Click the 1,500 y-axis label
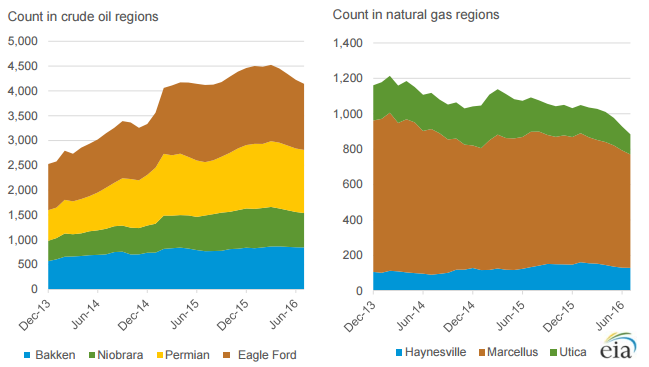Viewport: 649px width, 367px height. coord(23,215)
